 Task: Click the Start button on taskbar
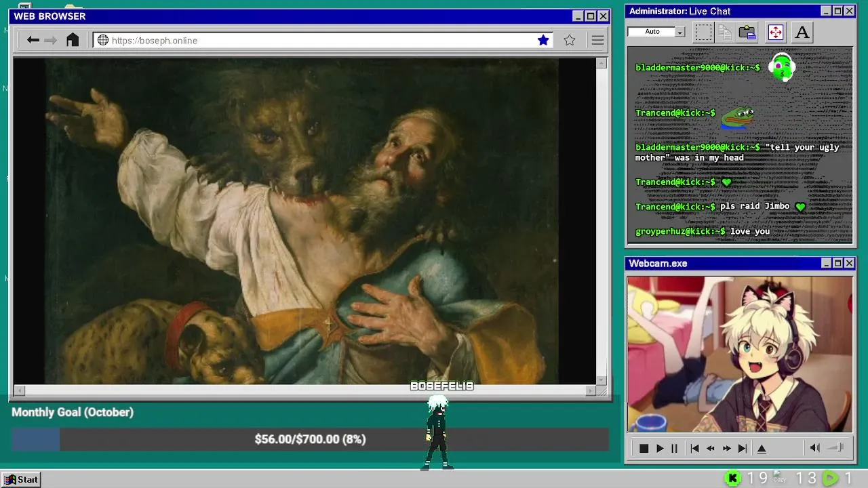(21, 479)
